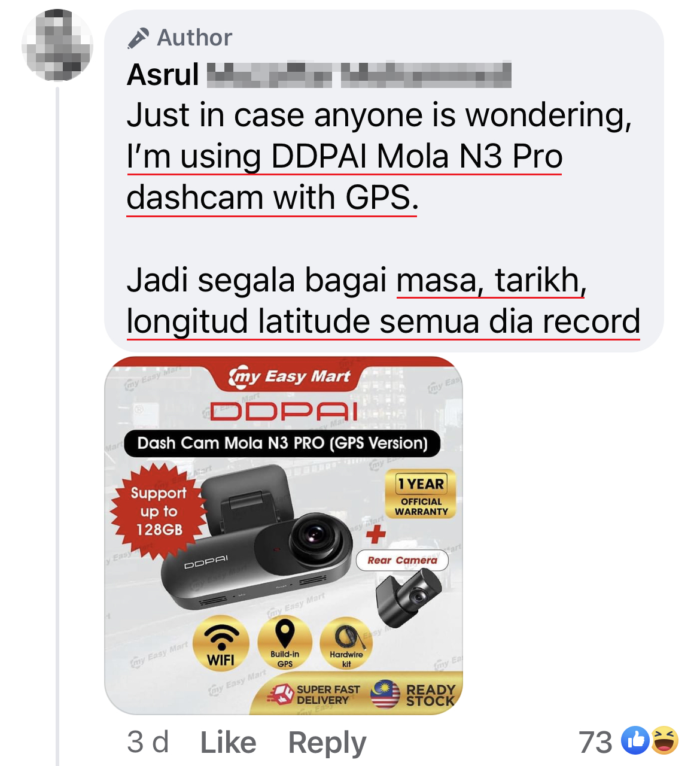The width and height of the screenshot is (700, 766).
Task: Click the 3 d comment timestamp
Action: point(148,742)
